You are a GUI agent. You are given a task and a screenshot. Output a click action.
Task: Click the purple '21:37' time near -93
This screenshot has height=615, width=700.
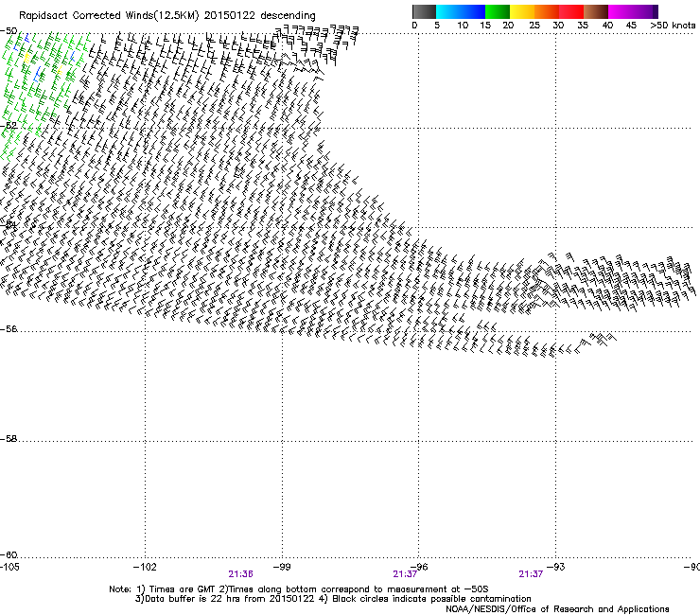click(x=531, y=574)
